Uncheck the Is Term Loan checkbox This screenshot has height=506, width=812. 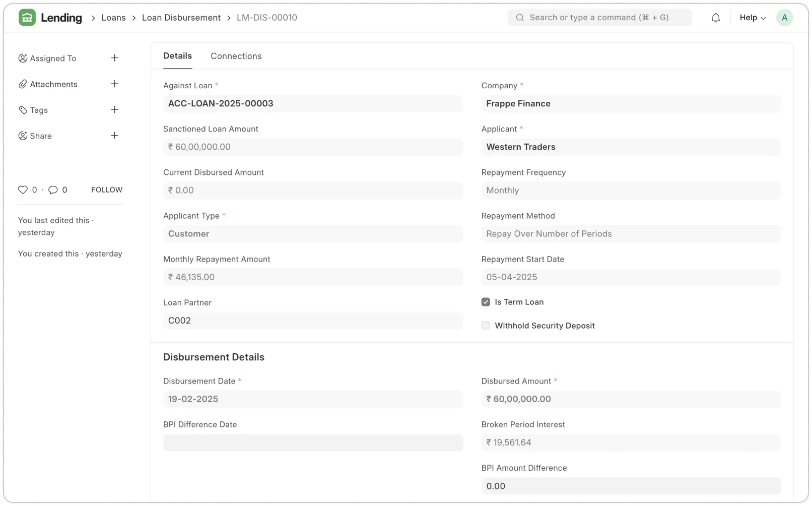click(x=486, y=302)
